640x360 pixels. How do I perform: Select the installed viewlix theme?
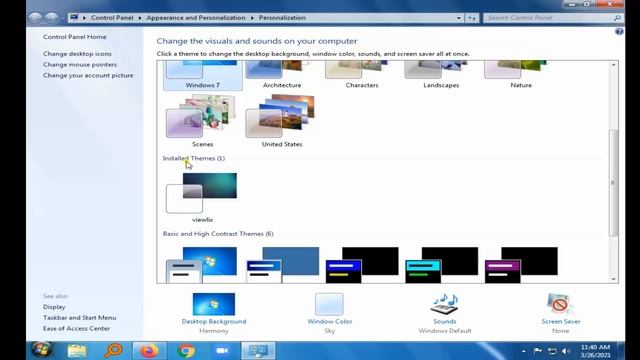coord(202,198)
